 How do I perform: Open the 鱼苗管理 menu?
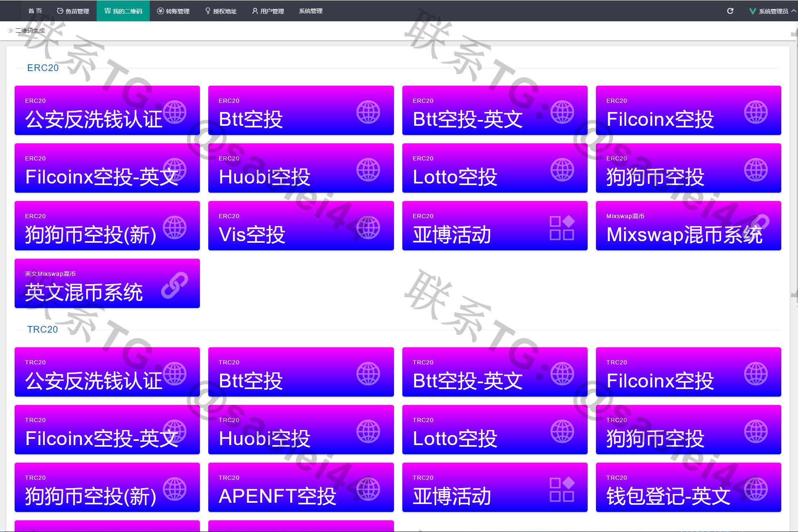tap(73, 11)
